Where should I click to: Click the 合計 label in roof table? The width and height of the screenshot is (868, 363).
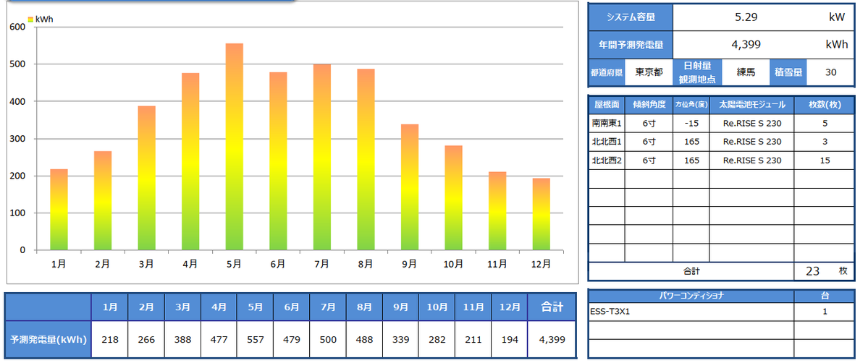tap(691, 271)
